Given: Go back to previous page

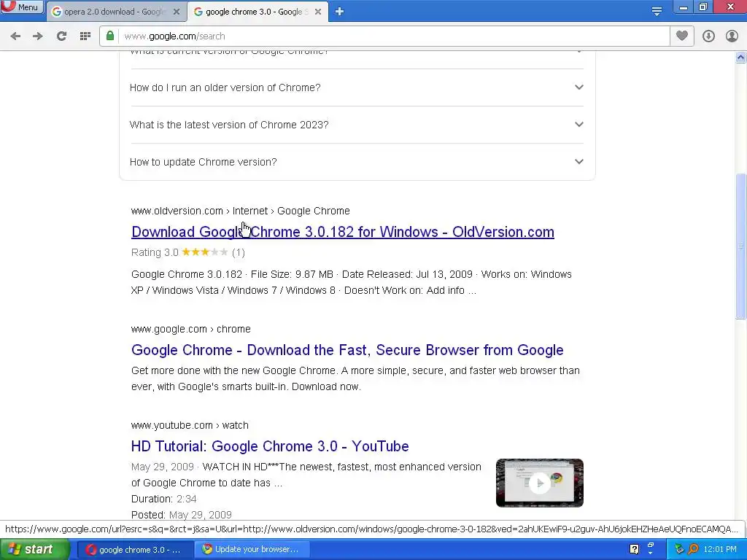Looking at the screenshot, I should coord(15,36).
